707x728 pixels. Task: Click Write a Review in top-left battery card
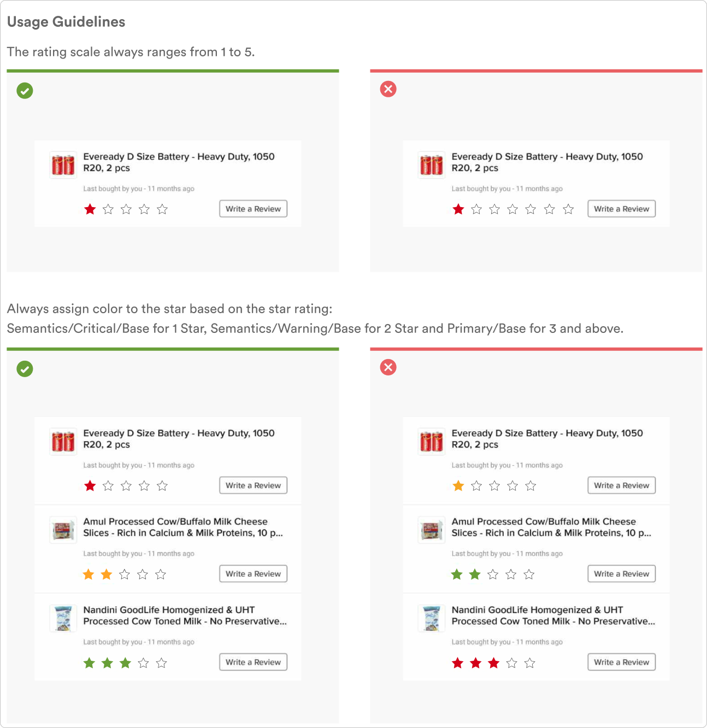[x=253, y=209]
